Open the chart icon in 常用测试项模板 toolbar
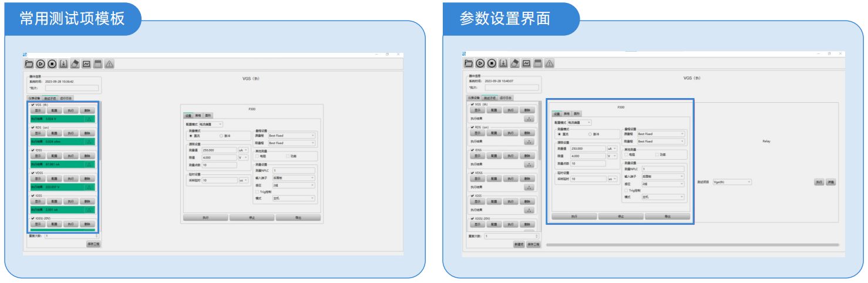Screen dimensions: 868x283 [86, 63]
